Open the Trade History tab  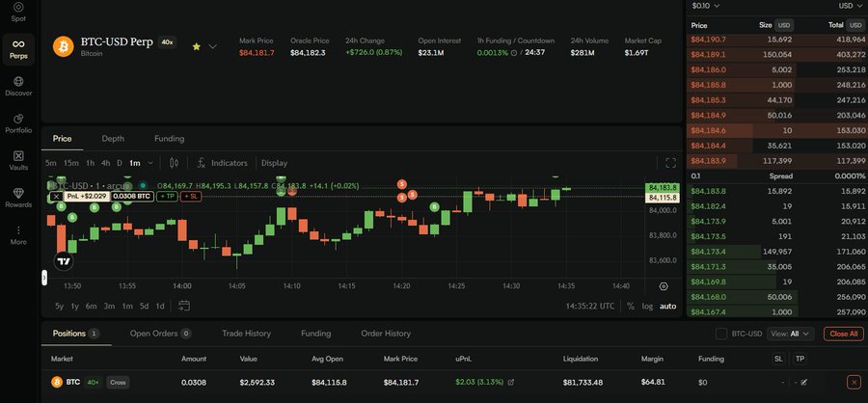pyautogui.click(x=246, y=334)
